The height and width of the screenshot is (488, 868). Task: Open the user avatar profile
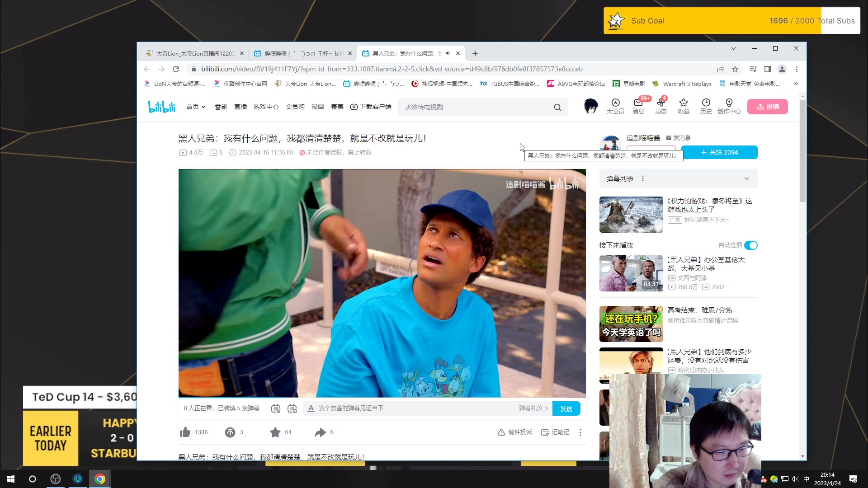pos(590,106)
